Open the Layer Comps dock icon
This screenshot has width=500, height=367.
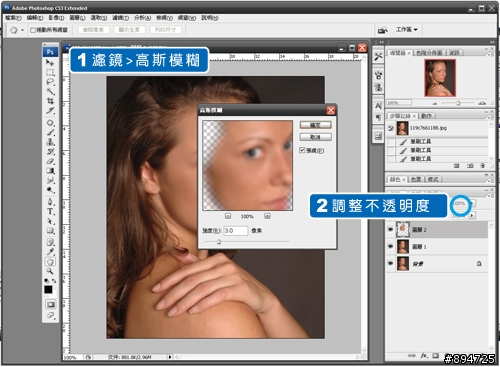(x=378, y=136)
